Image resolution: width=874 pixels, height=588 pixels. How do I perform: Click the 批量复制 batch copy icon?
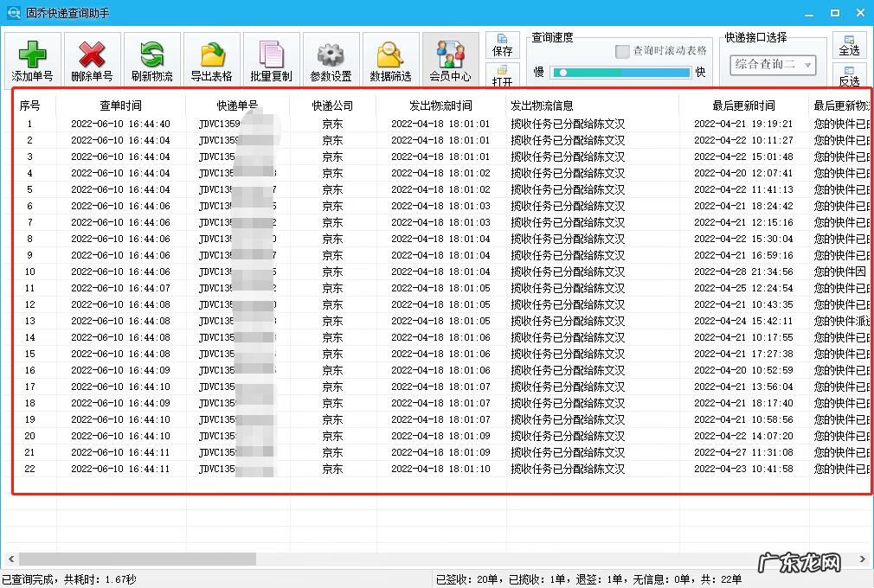click(271, 59)
